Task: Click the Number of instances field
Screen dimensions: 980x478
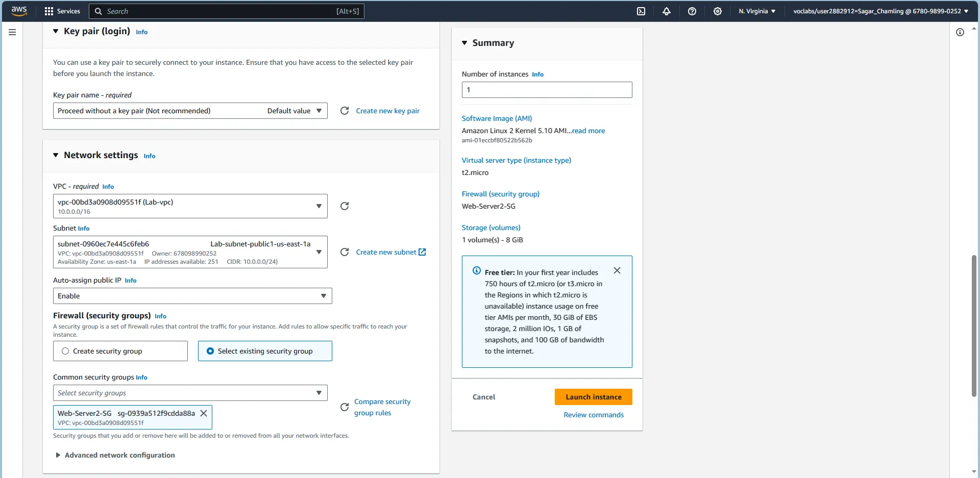Action: point(547,90)
